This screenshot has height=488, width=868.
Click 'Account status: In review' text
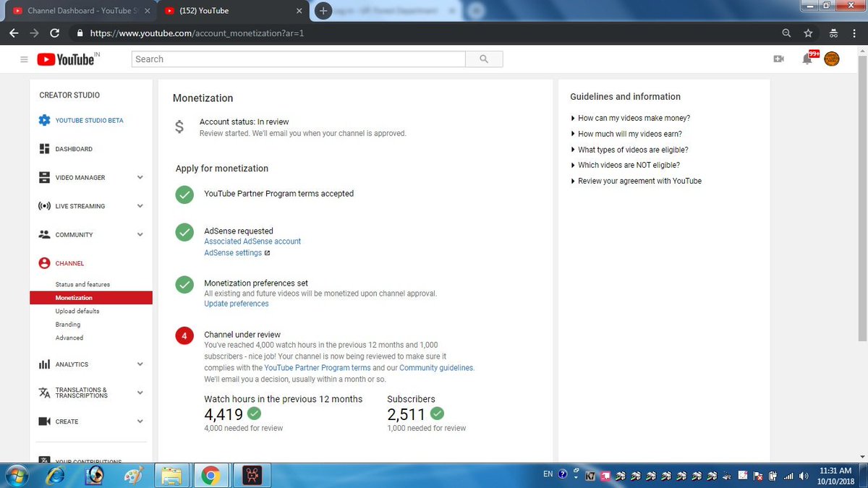pyautogui.click(x=244, y=121)
